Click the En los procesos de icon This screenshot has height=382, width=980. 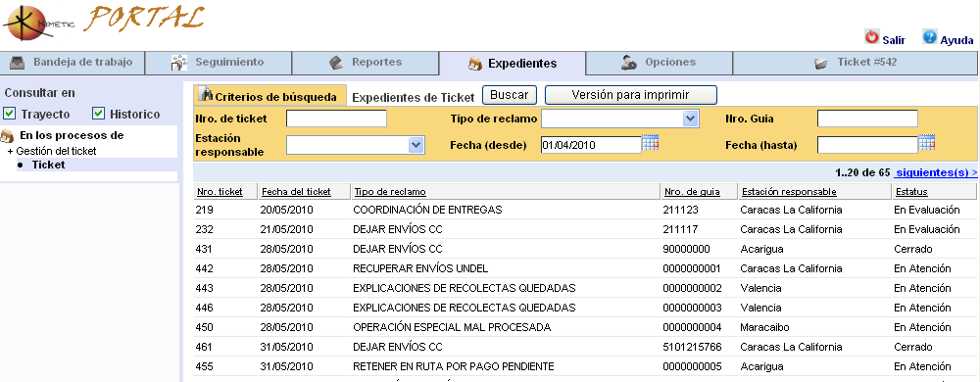click(8, 135)
